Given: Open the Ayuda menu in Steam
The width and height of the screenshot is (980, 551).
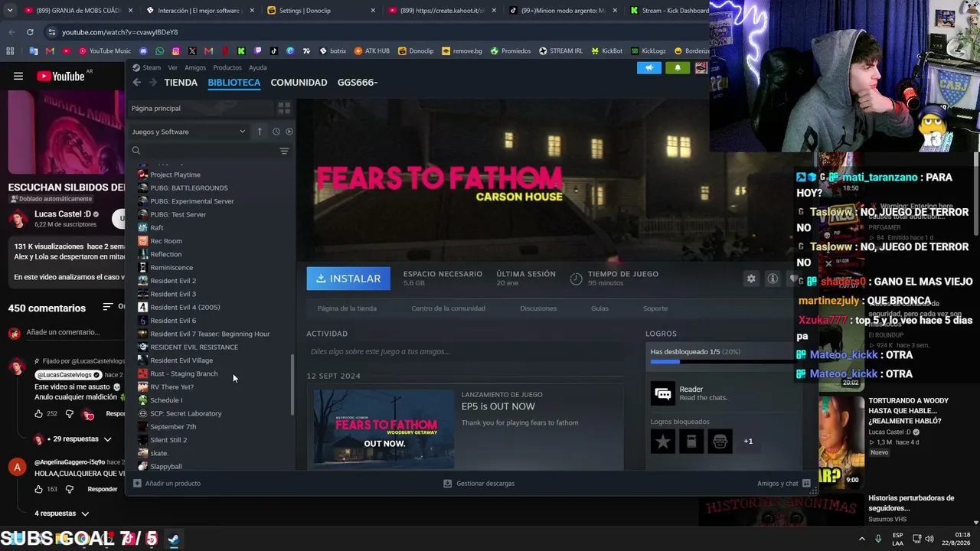Looking at the screenshot, I should click(x=258, y=67).
